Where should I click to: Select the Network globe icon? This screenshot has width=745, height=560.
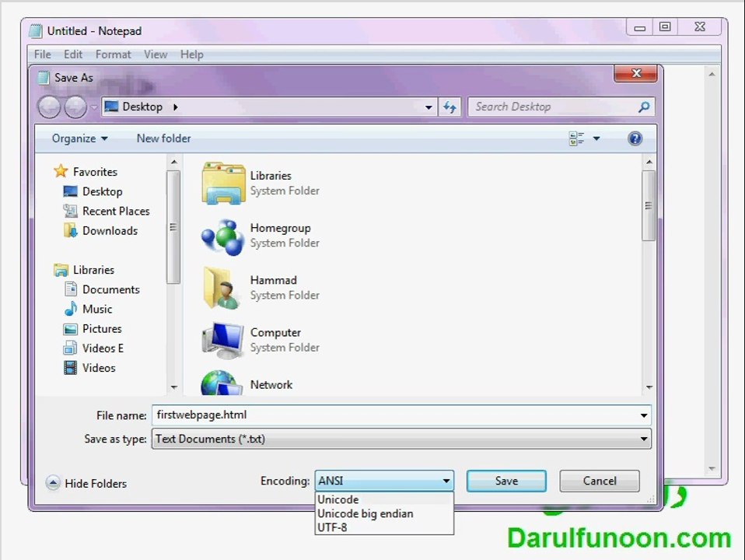pos(222,383)
